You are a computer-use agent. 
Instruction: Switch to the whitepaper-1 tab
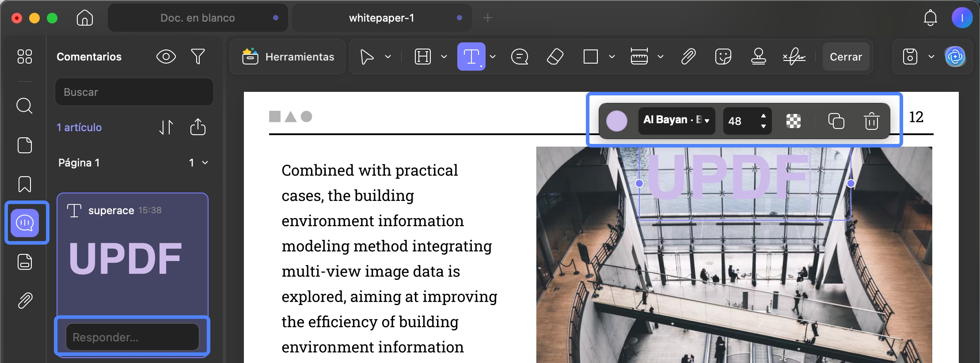(381, 18)
